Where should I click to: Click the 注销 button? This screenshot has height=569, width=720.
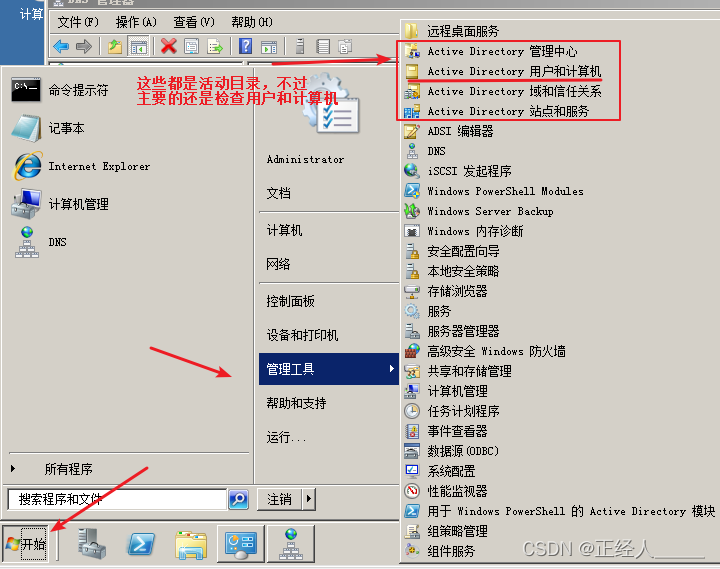[280, 498]
